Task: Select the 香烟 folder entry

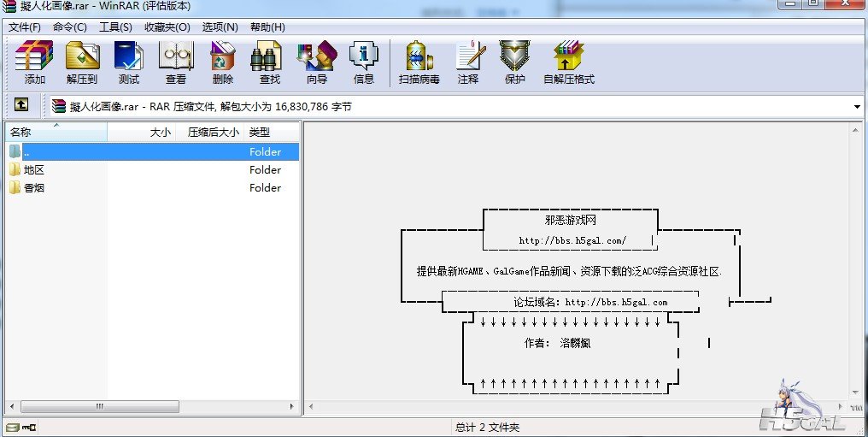Action: pyautogui.click(x=34, y=187)
